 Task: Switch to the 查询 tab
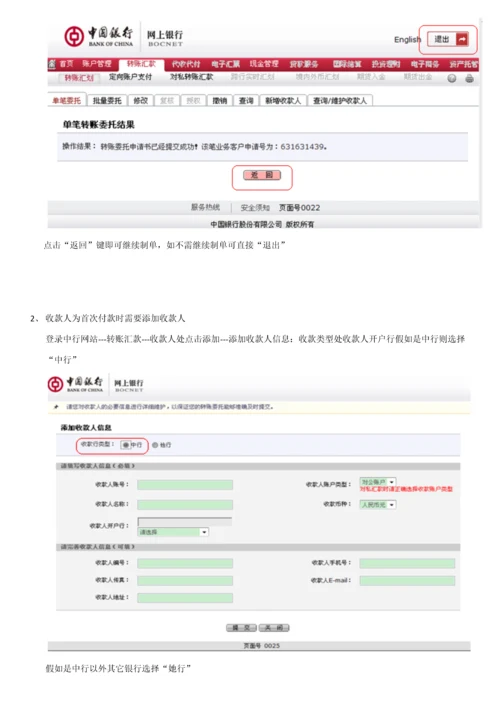246,101
